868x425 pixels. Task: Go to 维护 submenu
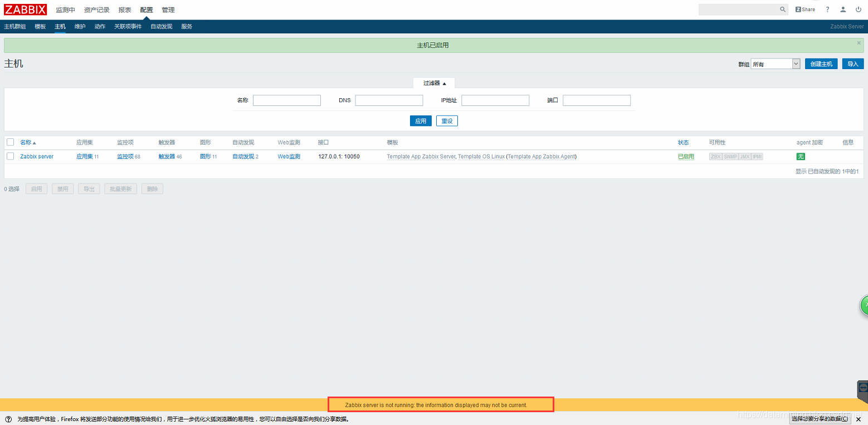point(80,26)
